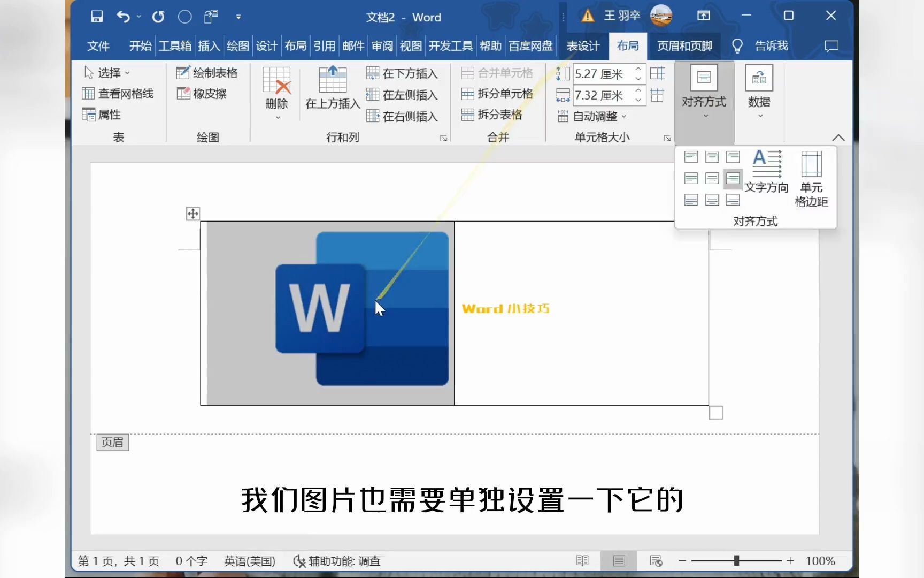This screenshot has width=924, height=578.
Task: Open the 百度网盘 tab
Action: coord(530,46)
